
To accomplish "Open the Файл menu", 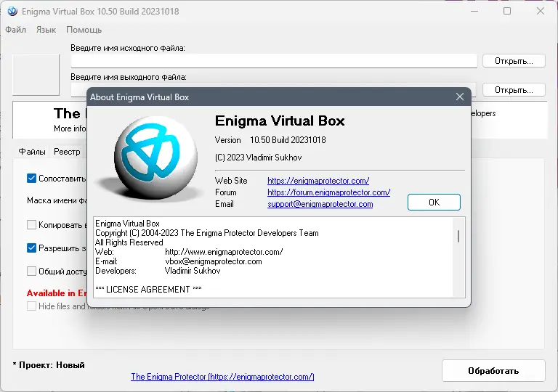I will pos(16,30).
